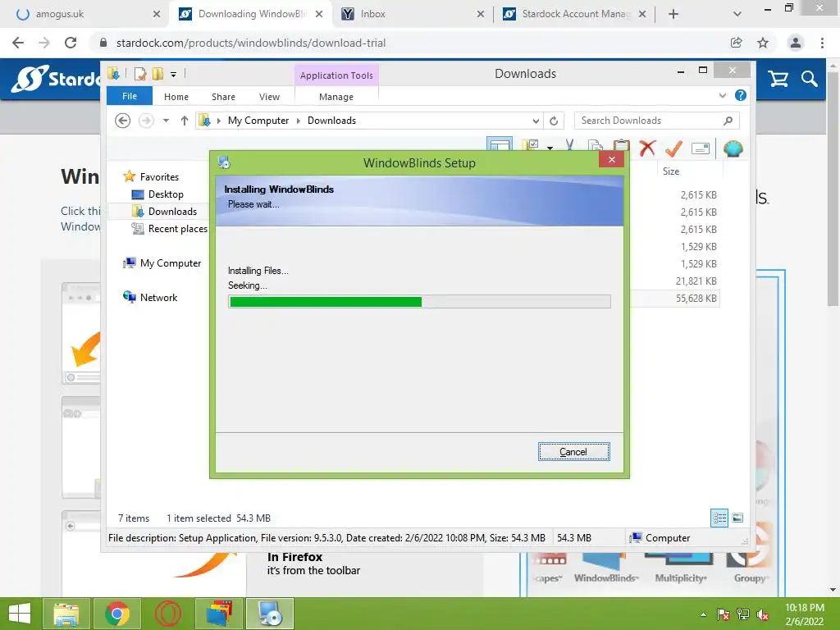This screenshot has height=630, width=840.
Task: Bookmark this page with the star icon
Action: pyautogui.click(x=763, y=43)
